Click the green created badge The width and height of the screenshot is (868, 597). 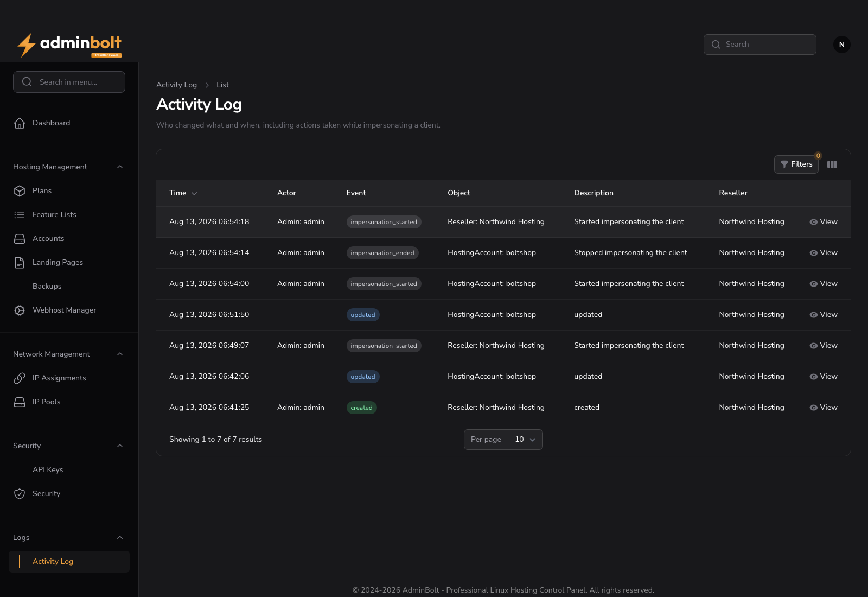click(361, 408)
